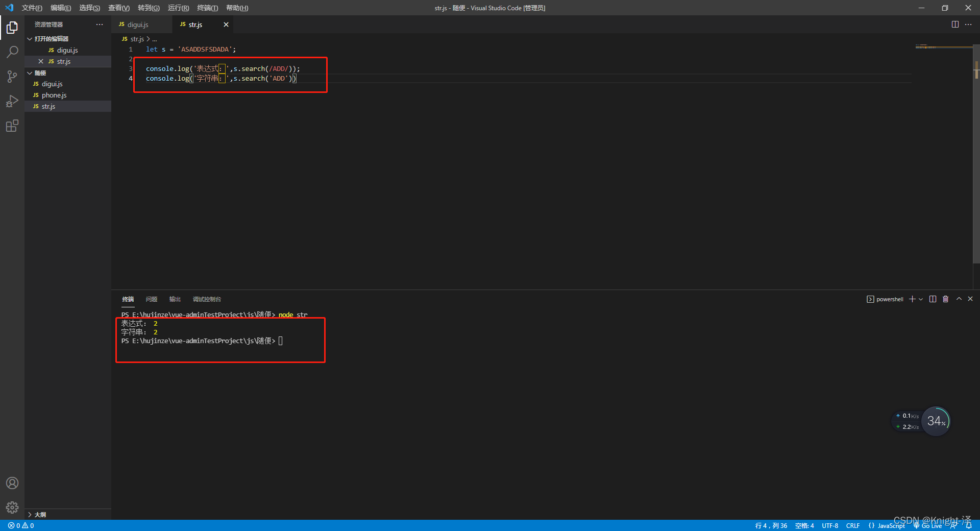Open the Explorer view in activity bar

(12, 28)
